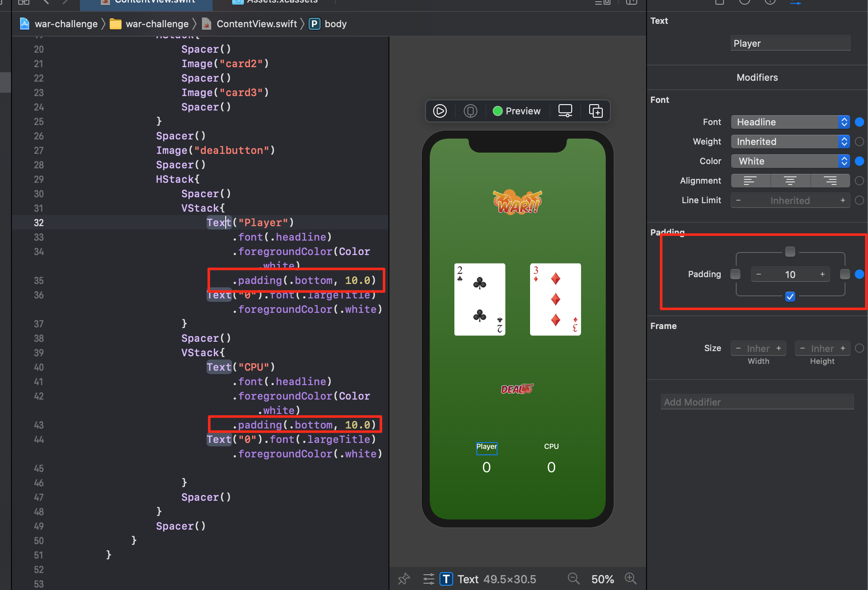
Task: Zoom out the canvas preview
Action: tap(573, 579)
